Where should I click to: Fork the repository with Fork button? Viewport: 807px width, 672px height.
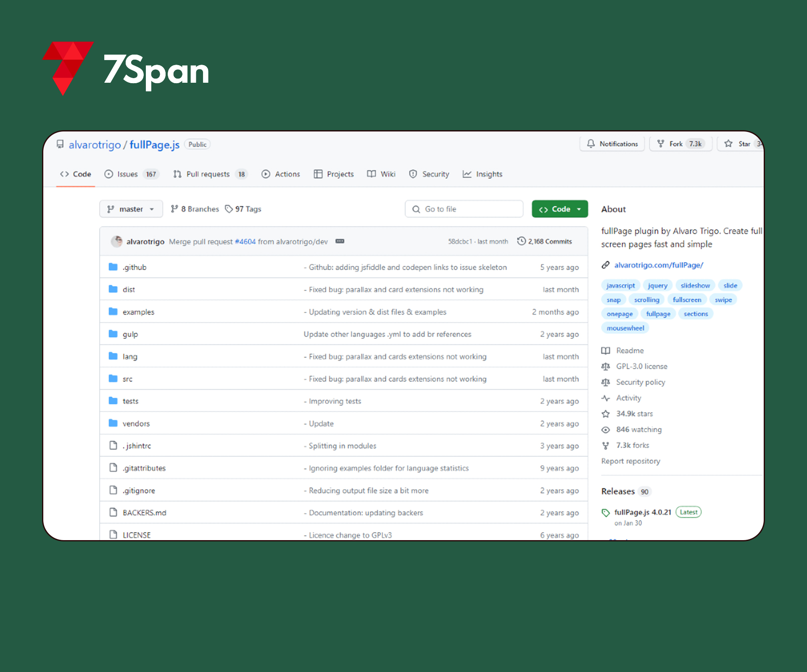pyautogui.click(x=681, y=144)
